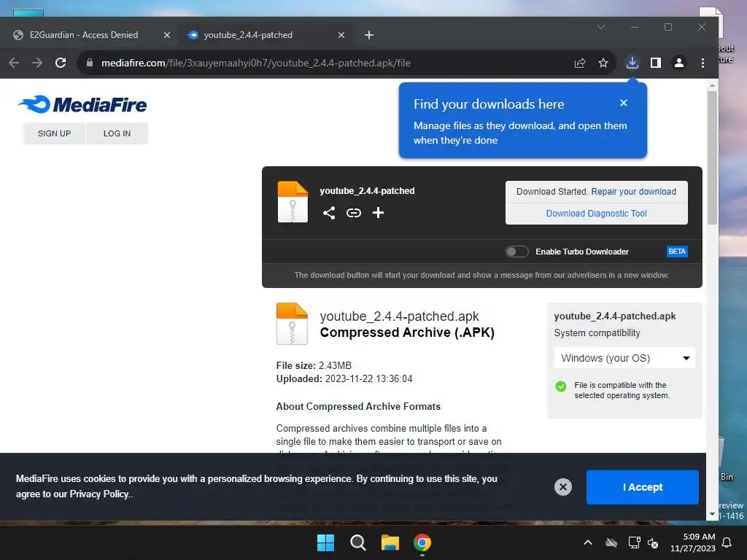Click the Privacy Policy text in cookie banner
Screen dimensions: 747x560
click(x=99, y=494)
